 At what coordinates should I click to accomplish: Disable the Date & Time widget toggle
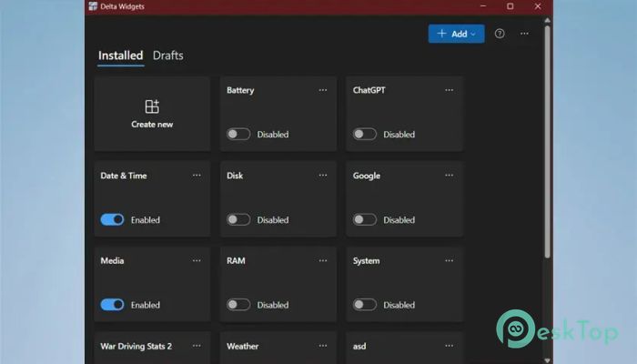point(112,220)
